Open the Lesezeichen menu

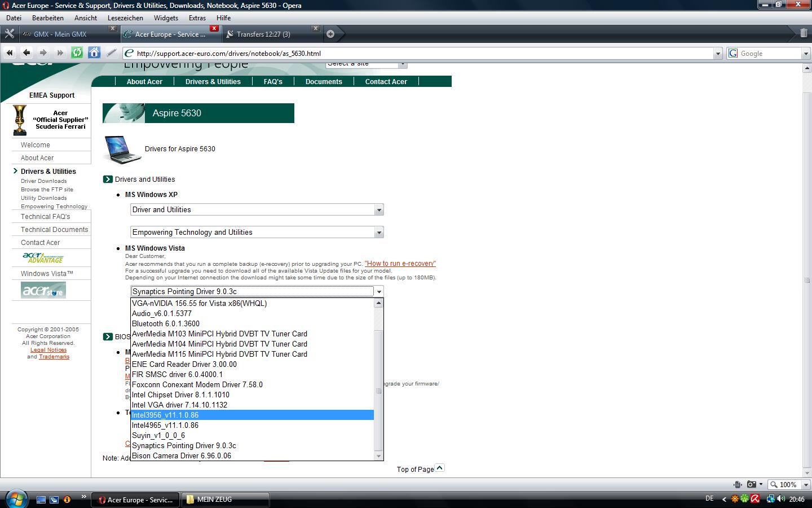tap(125, 17)
